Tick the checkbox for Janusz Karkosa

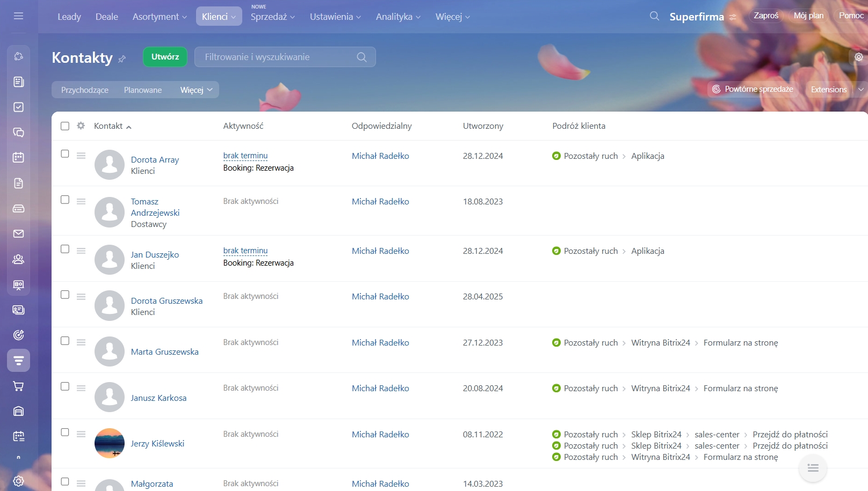click(x=65, y=386)
